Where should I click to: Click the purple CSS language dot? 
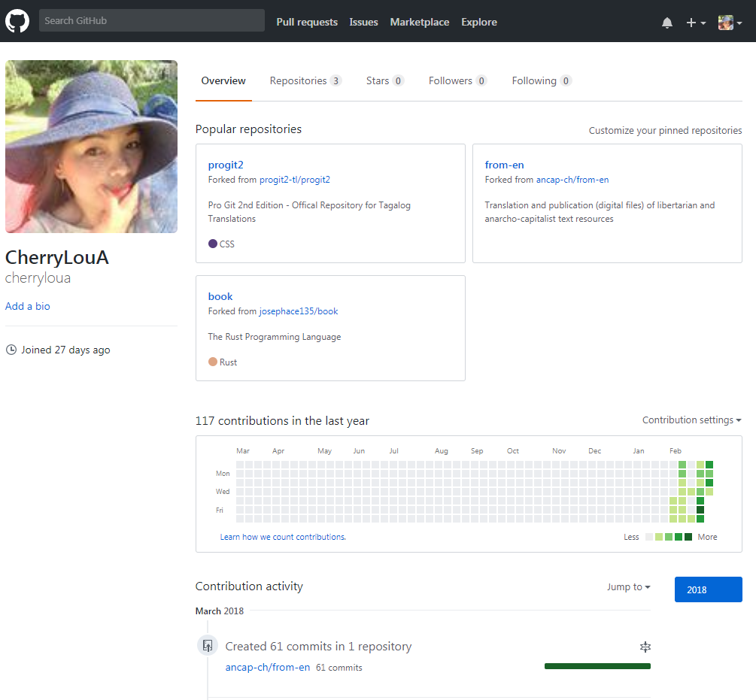tap(213, 244)
